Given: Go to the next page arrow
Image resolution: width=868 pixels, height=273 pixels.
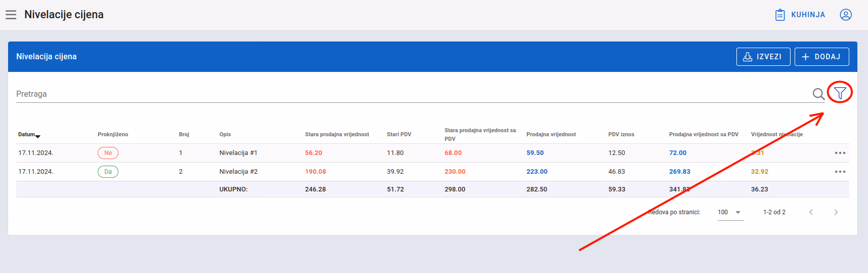Looking at the screenshot, I should tap(836, 212).
